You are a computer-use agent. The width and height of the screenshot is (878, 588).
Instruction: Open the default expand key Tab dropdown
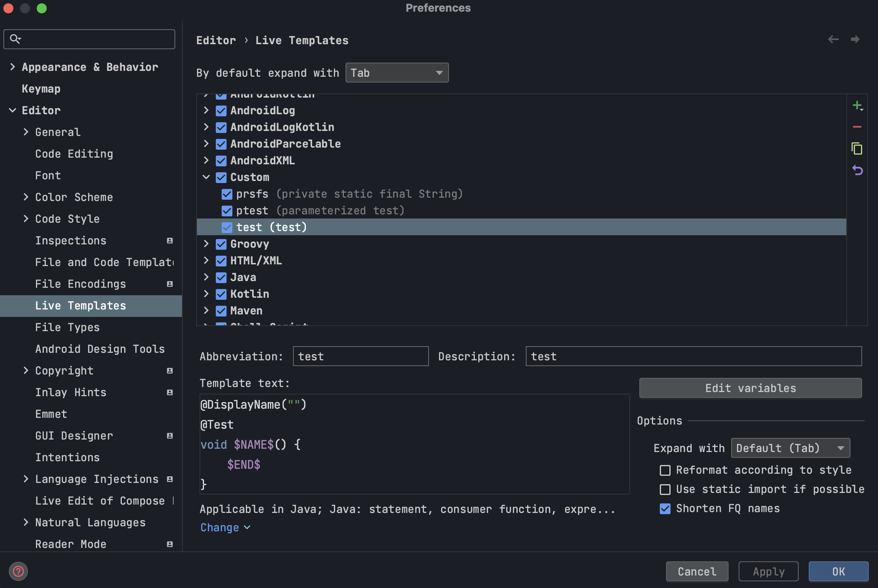[x=397, y=73]
